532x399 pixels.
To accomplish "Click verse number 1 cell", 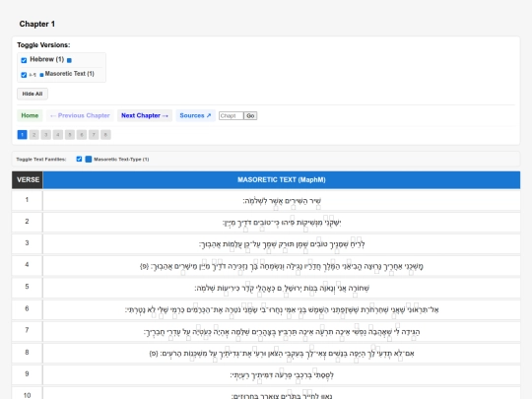I will point(28,200).
